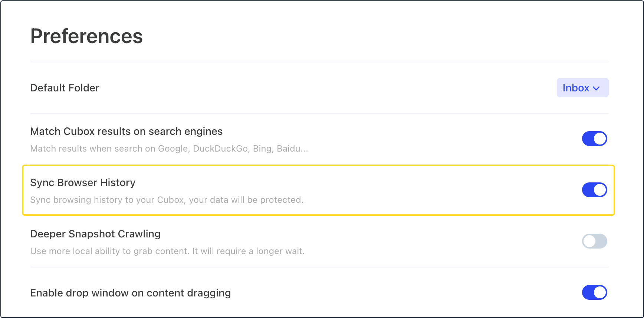The width and height of the screenshot is (644, 318).
Task: Click the Sync Browser History title
Action: coord(83,183)
